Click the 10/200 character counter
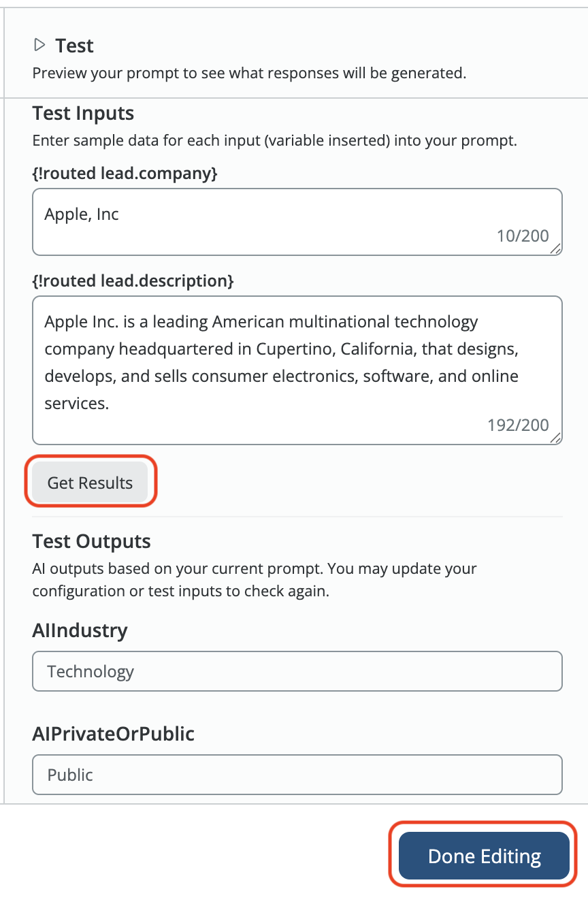 [523, 236]
